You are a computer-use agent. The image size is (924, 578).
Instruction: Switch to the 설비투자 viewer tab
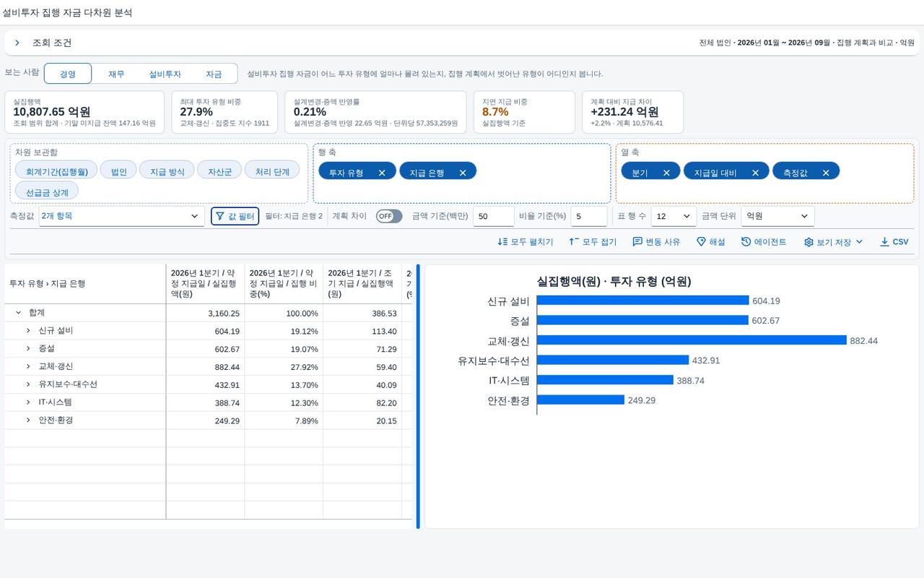coord(165,74)
